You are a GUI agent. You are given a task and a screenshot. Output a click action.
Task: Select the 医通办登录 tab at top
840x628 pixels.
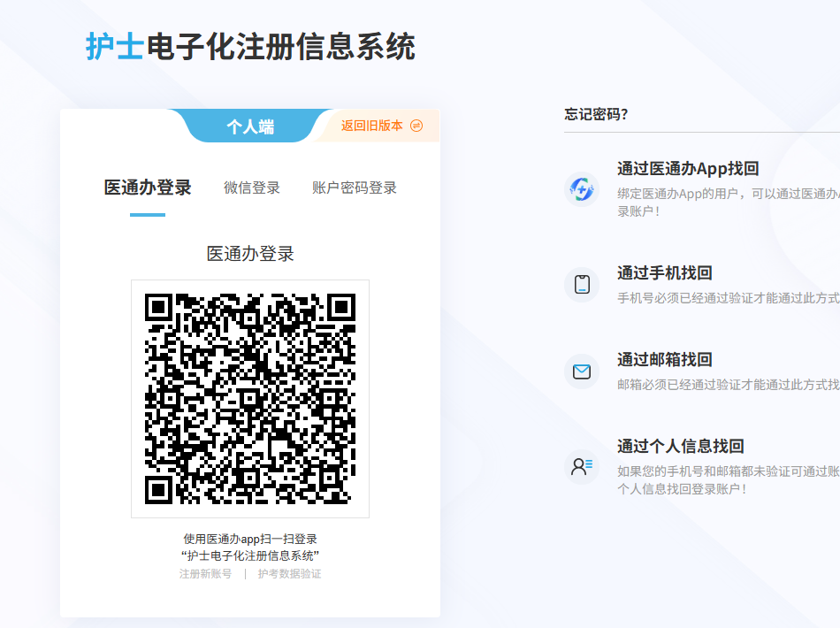(x=148, y=188)
